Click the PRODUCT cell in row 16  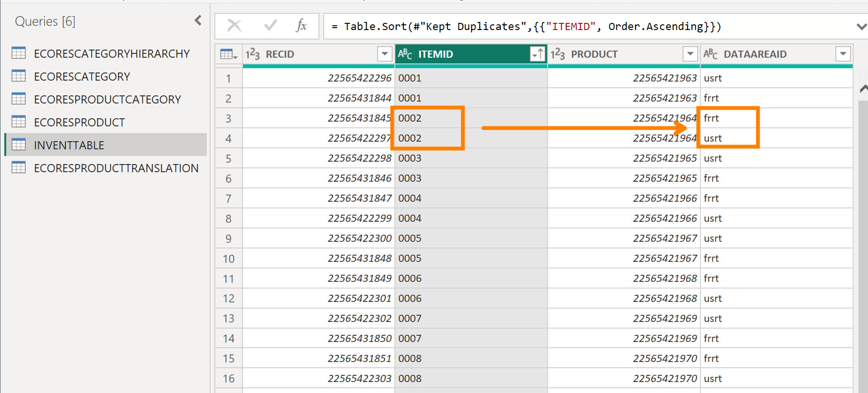pyautogui.click(x=624, y=379)
